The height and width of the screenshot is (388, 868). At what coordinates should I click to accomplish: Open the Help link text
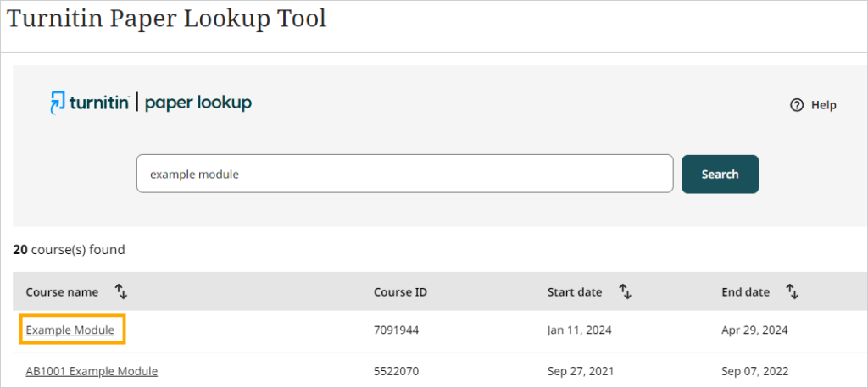[824, 105]
